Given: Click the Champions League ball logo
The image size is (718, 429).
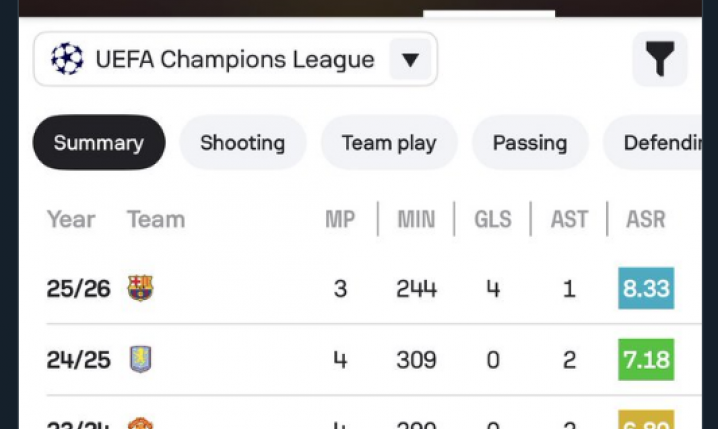Looking at the screenshot, I should [x=67, y=60].
